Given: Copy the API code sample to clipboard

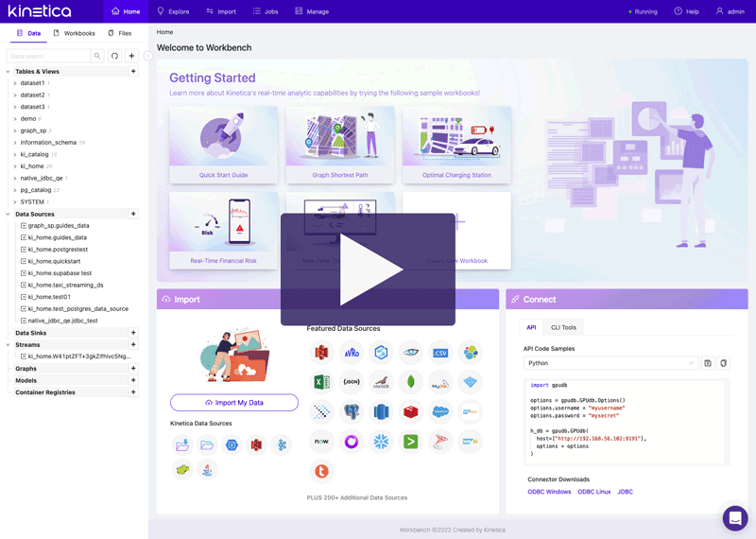Looking at the screenshot, I should point(723,363).
